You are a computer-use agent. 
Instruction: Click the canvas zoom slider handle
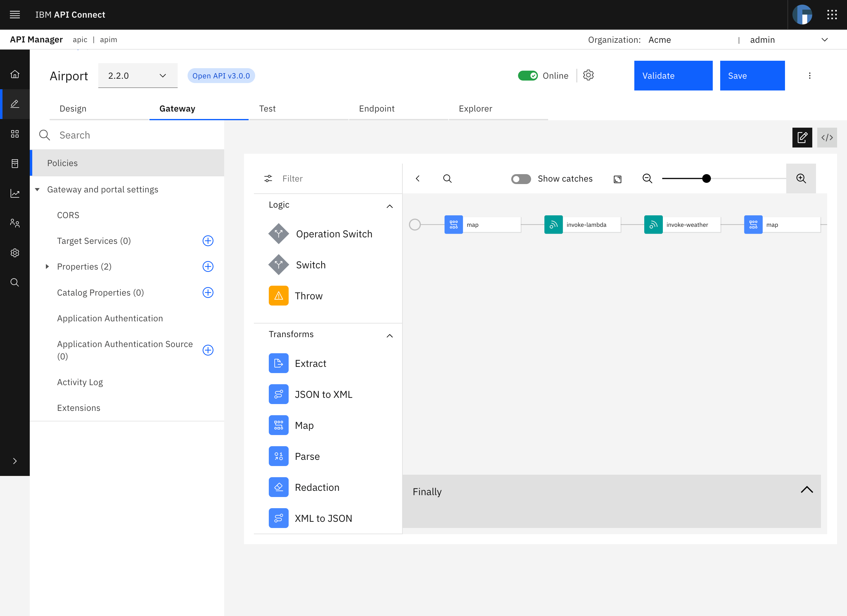pyautogui.click(x=706, y=178)
